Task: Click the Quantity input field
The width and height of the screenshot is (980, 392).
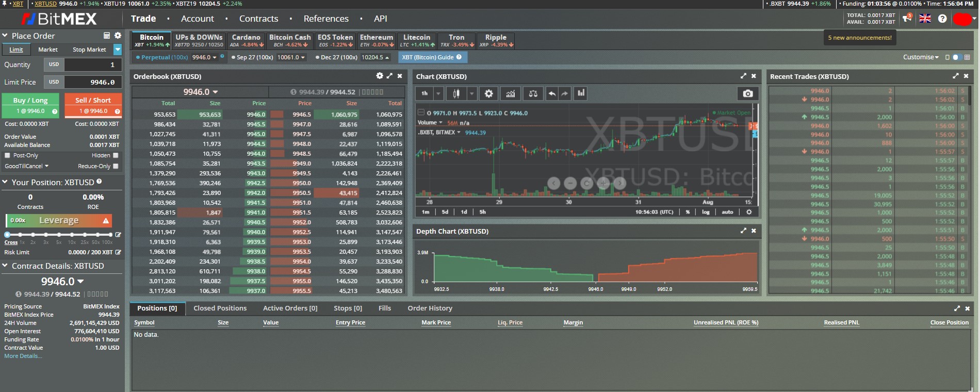Action: [93, 64]
